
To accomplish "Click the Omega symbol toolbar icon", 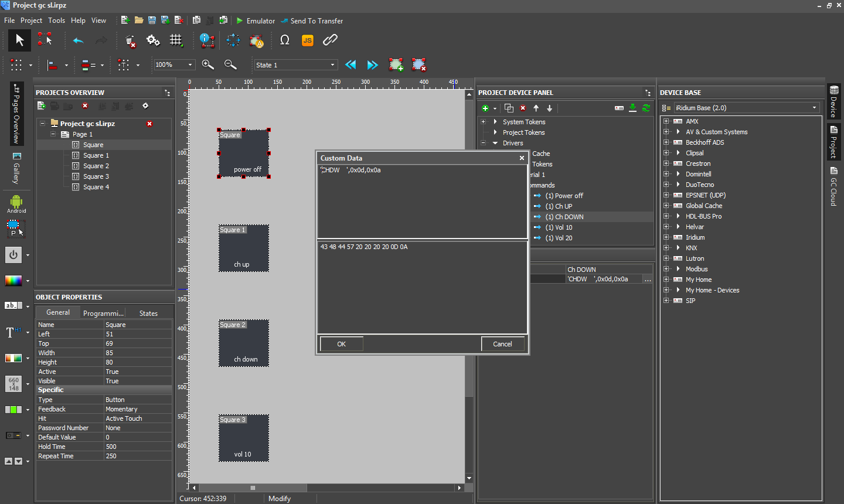I will point(285,40).
